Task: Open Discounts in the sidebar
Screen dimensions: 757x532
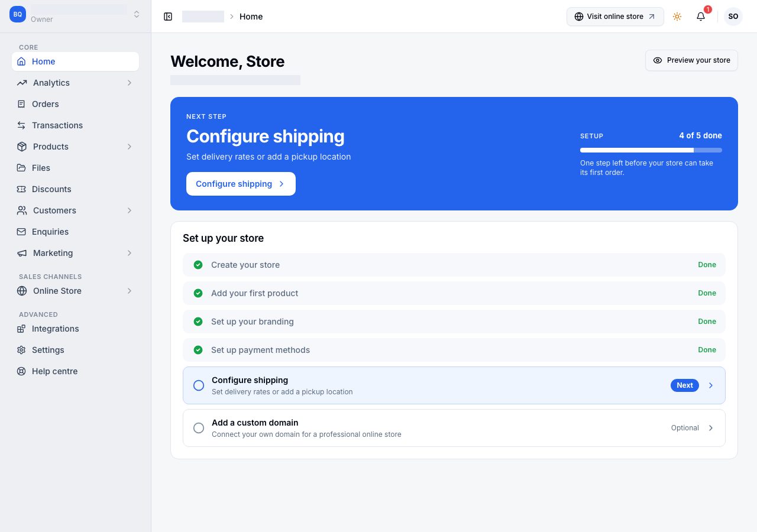Action: 75,189
